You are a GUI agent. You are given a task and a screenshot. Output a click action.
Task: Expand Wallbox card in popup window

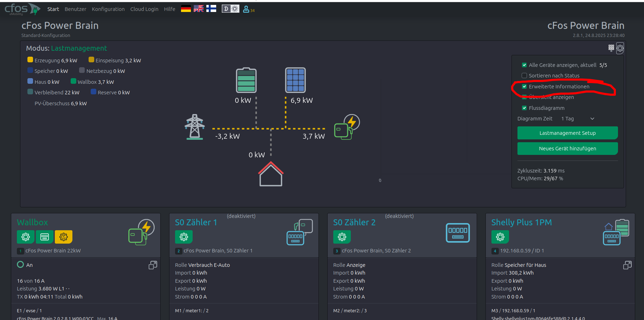pos(153,265)
